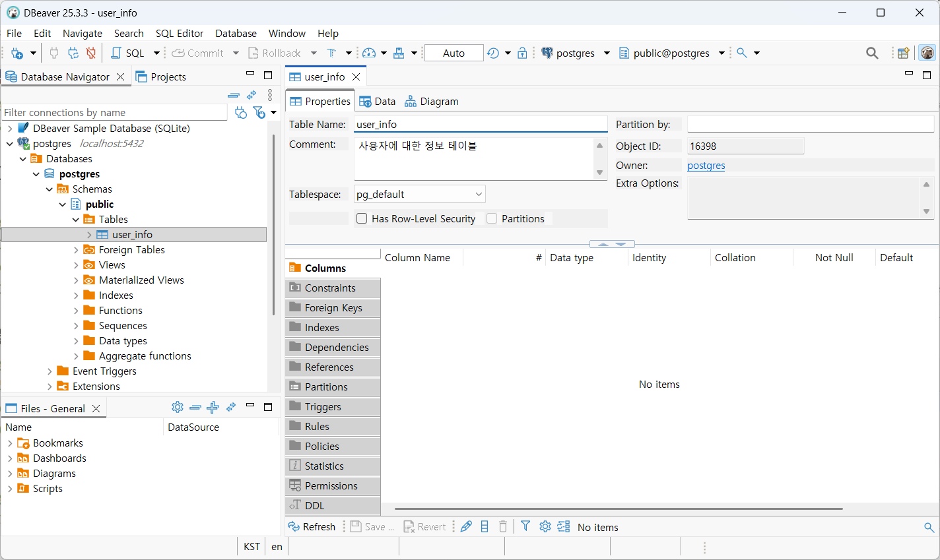
Task: Click the database tasks boxes icon
Action: point(399,53)
